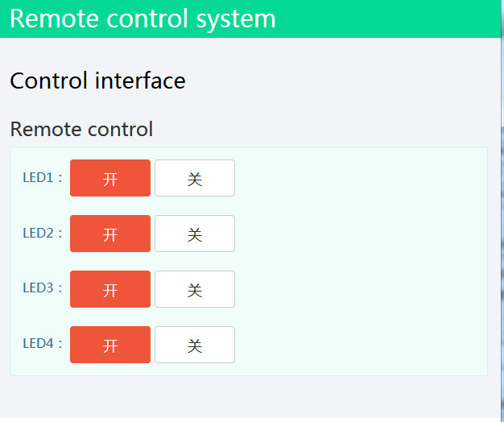Click the "Remote control system" title text
504x422 pixels.
point(143,19)
